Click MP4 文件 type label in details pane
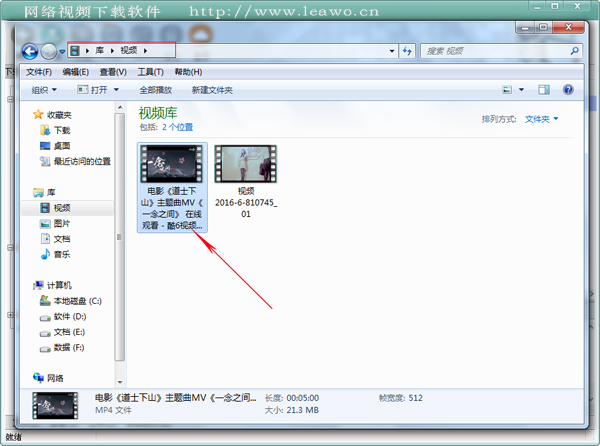This screenshot has height=446, width=600. 113,410
